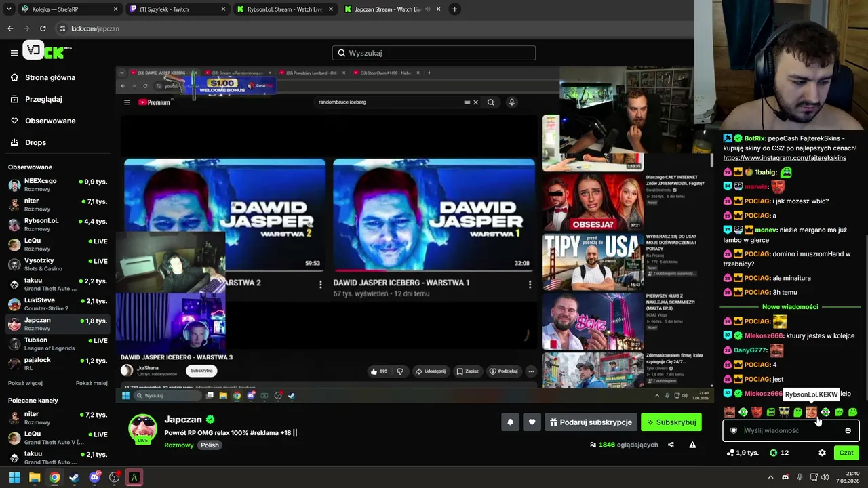The width and height of the screenshot is (868, 488).
Task: Open the microphone tray indicator
Action: [x=800, y=477]
